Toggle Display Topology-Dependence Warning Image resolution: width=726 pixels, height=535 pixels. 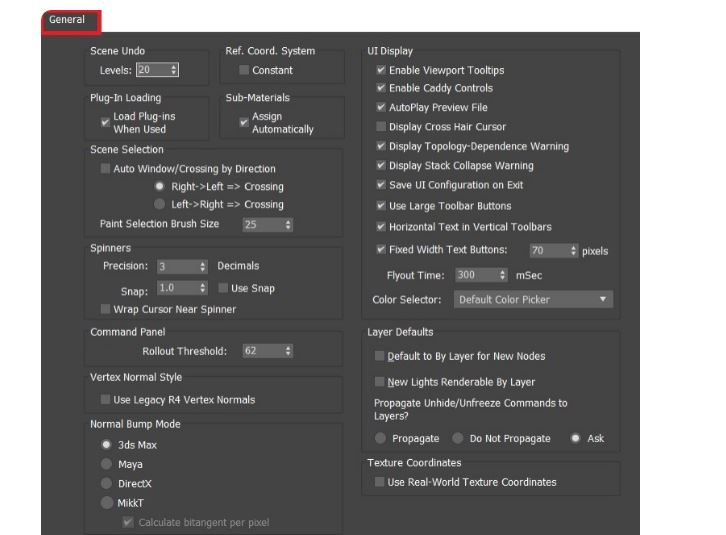[381, 146]
